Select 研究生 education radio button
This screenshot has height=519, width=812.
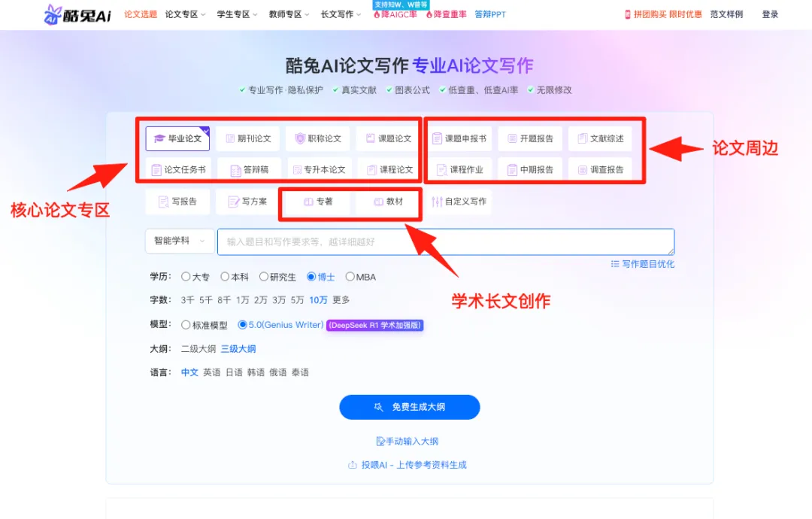[264, 277]
